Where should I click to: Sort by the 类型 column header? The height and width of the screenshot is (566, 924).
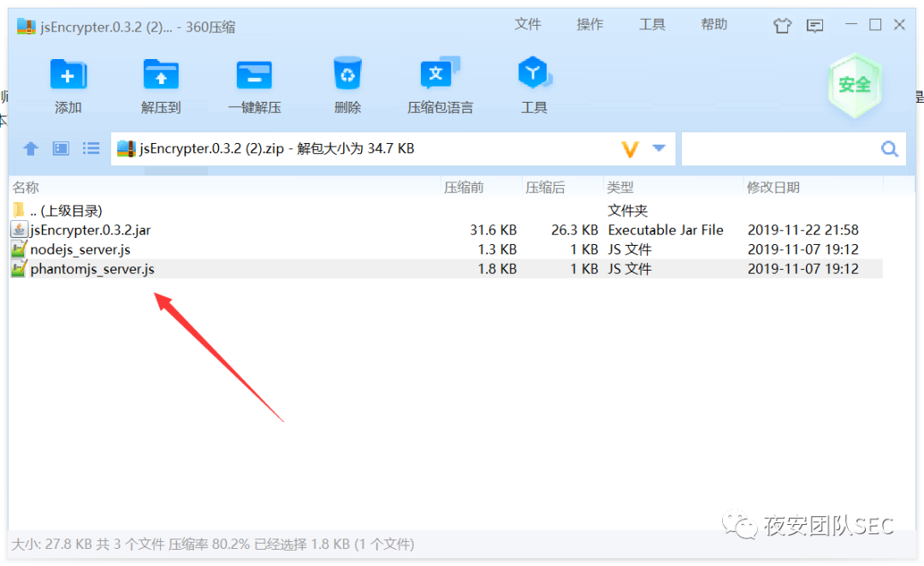pos(620,188)
